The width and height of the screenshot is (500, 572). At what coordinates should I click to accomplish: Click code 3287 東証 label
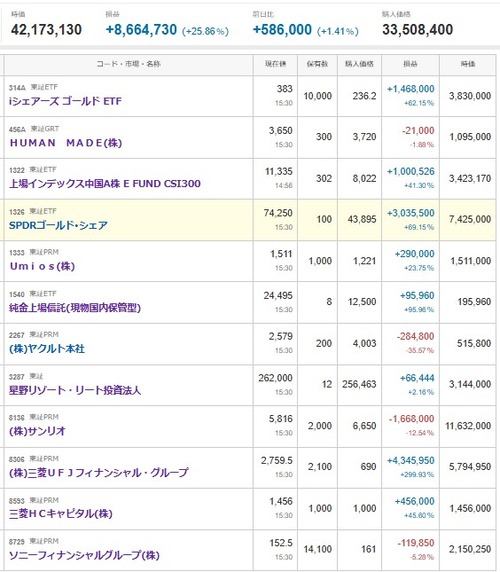(26, 376)
